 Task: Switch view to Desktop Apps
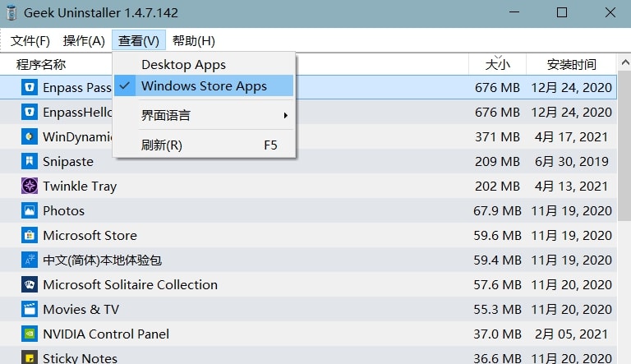tap(204, 64)
